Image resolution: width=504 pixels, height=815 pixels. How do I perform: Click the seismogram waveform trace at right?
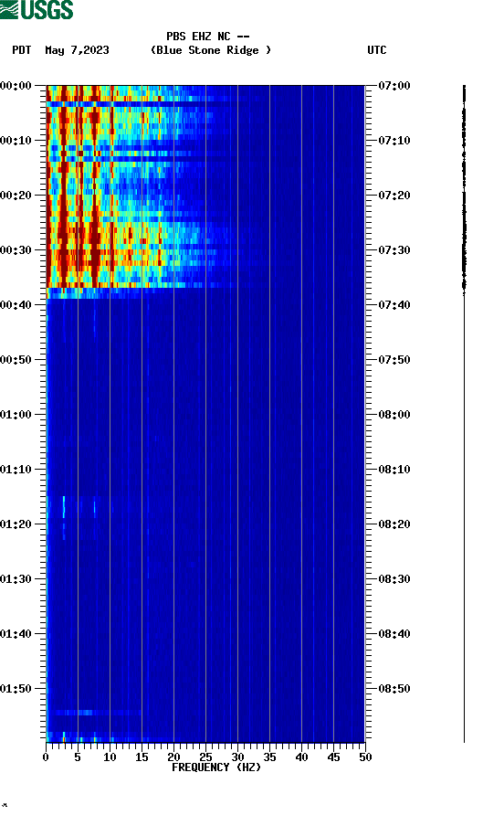pos(464,413)
